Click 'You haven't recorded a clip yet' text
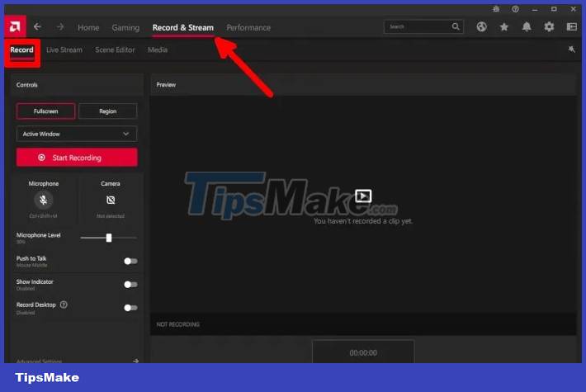 pos(363,221)
